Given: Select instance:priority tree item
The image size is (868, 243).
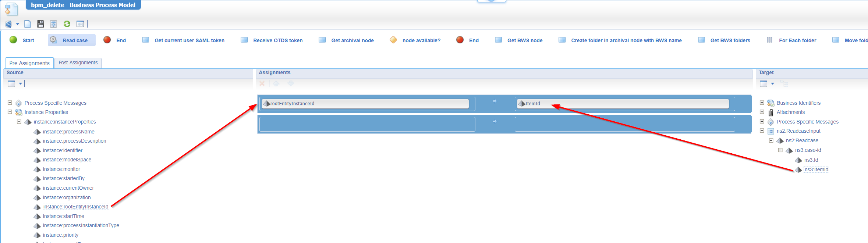Looking at the screenshot, I should (x=61, y=235).
